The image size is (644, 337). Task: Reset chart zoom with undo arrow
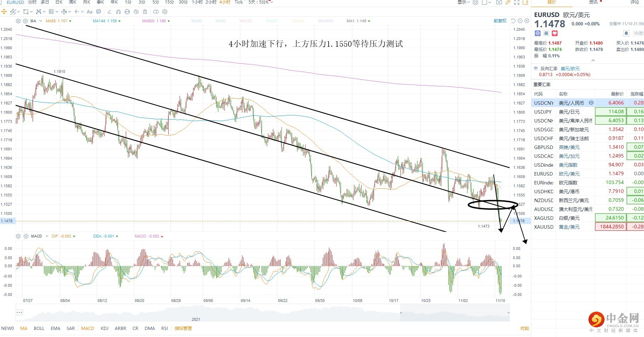click(x=513, y=21)
